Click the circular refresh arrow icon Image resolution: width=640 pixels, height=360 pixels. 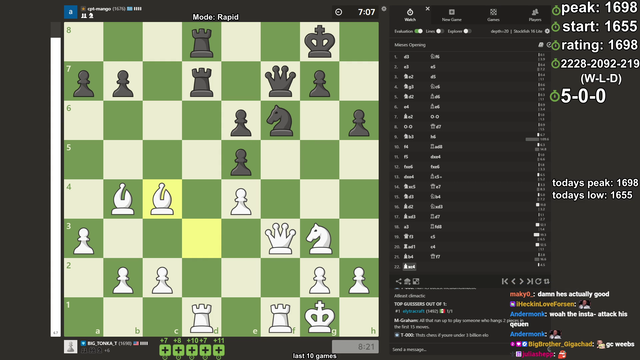tap(538, 281)
